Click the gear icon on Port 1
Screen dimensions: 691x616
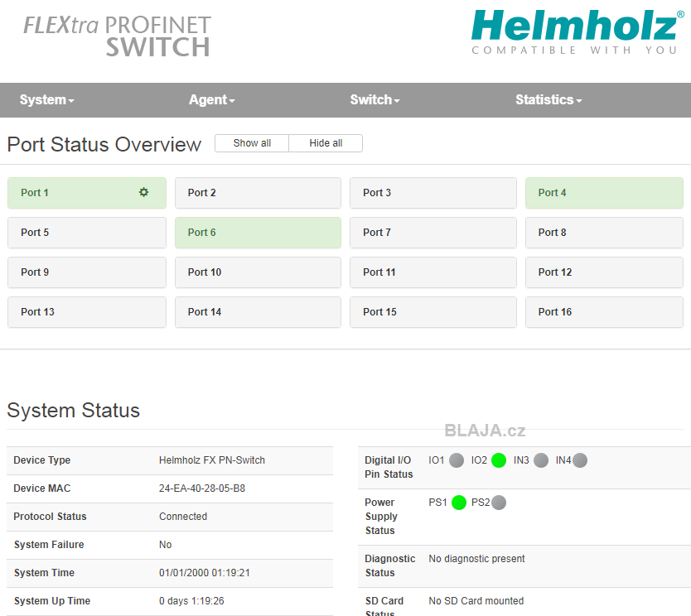pyautogui.click(x=143, y=192)
